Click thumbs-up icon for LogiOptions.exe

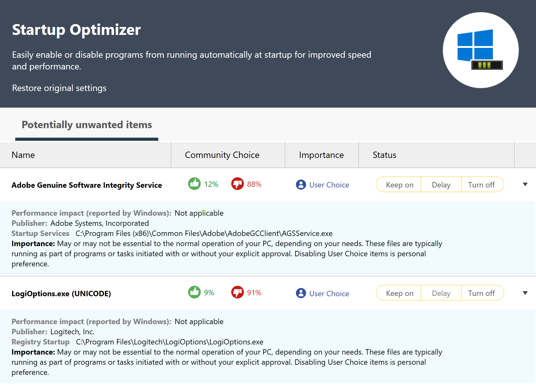point(194,292)
